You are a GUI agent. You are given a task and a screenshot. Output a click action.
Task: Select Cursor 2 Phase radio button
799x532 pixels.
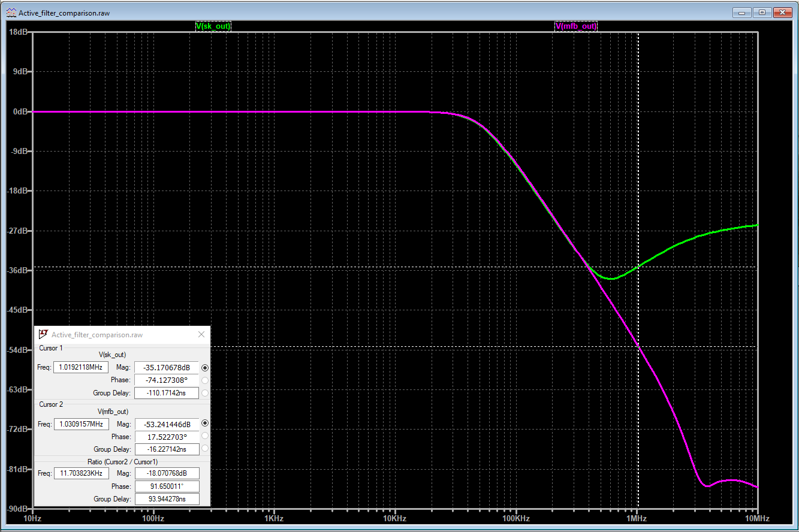(205, 436)
